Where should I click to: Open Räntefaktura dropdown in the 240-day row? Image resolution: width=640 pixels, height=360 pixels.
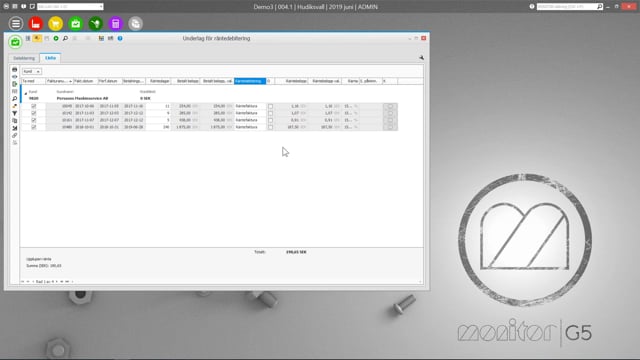pyautogui.click(x=250, y=127)
